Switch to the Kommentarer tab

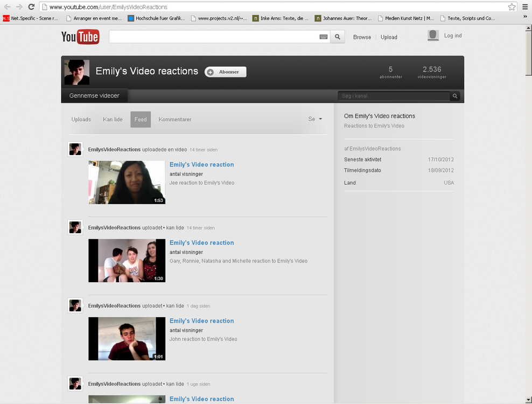click(x=175, y=120)
